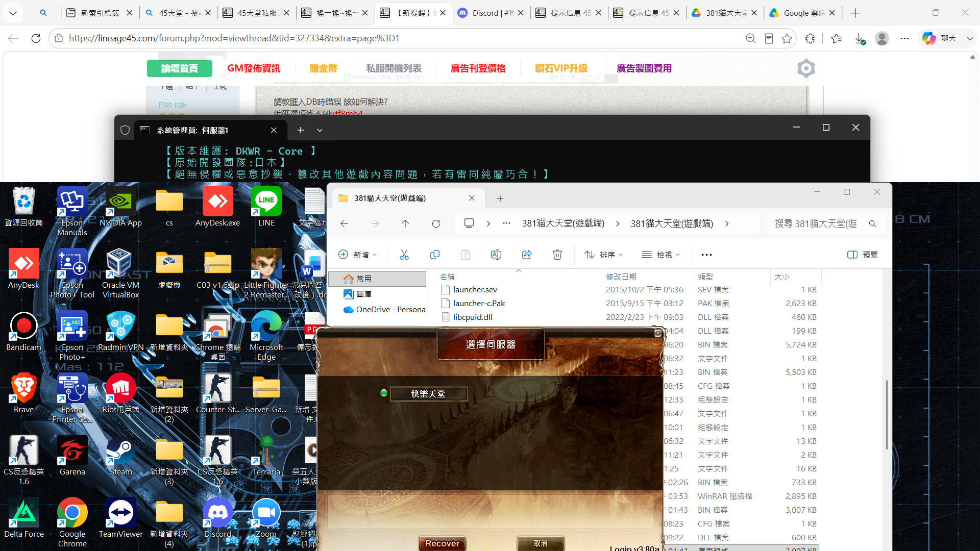Screen dimensions: 980x551
Task: Refresh the File Explorer folder view
Action: tap(436, 223)
